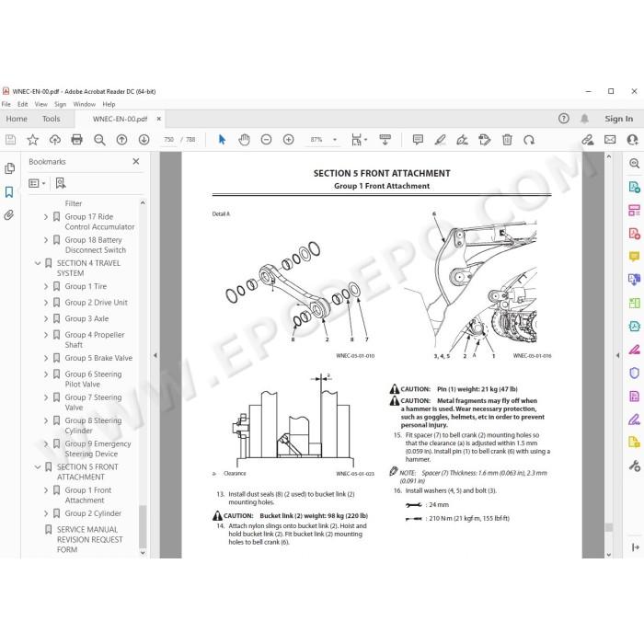Click the scrolling mode icon
The width and height of the screenshot is (644, 644).
pyautogui.click(x=385, y=140)
